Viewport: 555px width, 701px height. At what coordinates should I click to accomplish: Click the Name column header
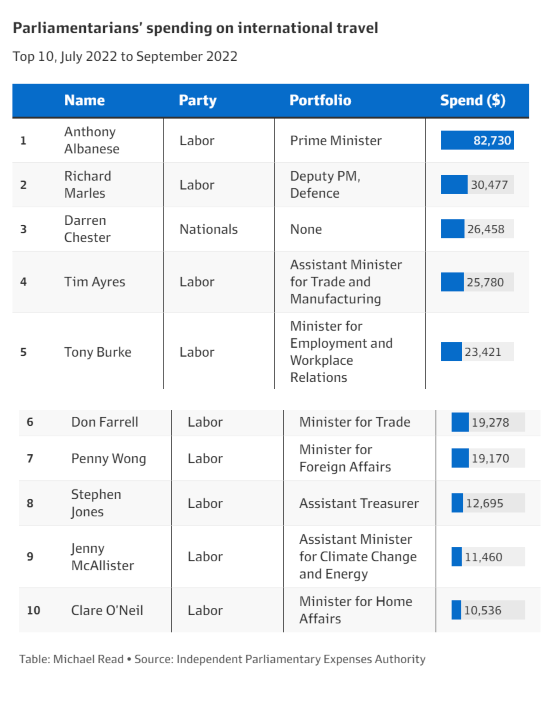(85, 100)
